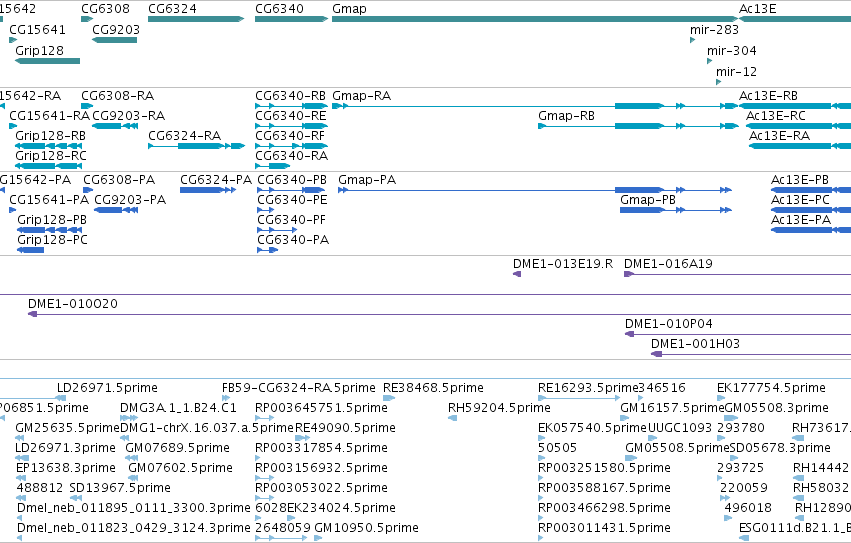
Task: Click the mir-12 feature arrow
Action: coord(719,82)
